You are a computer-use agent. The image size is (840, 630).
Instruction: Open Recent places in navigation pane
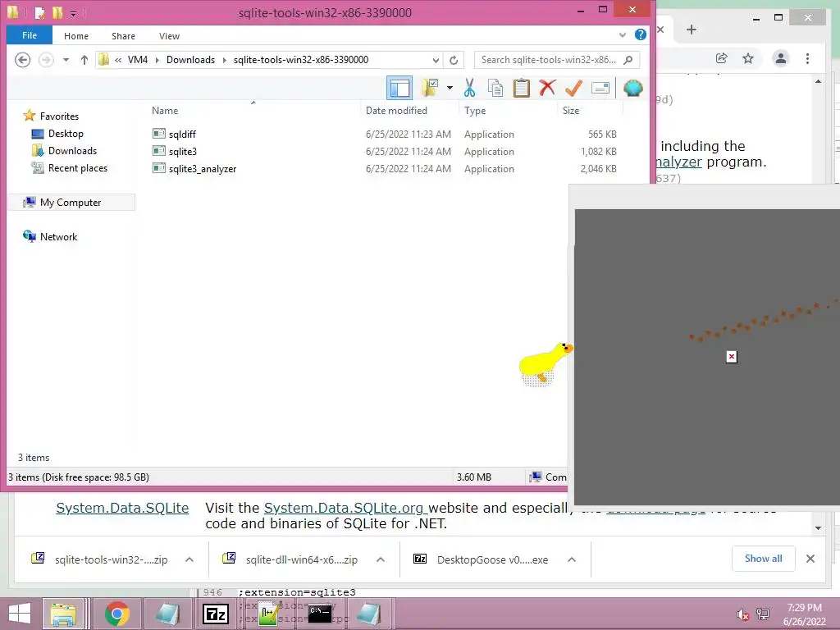pos(78,167)
